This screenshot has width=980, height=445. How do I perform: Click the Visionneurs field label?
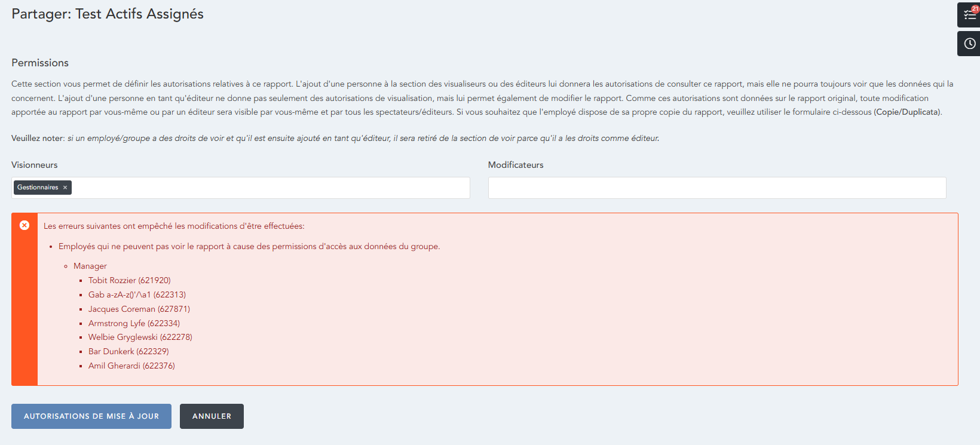pos(35,165)
